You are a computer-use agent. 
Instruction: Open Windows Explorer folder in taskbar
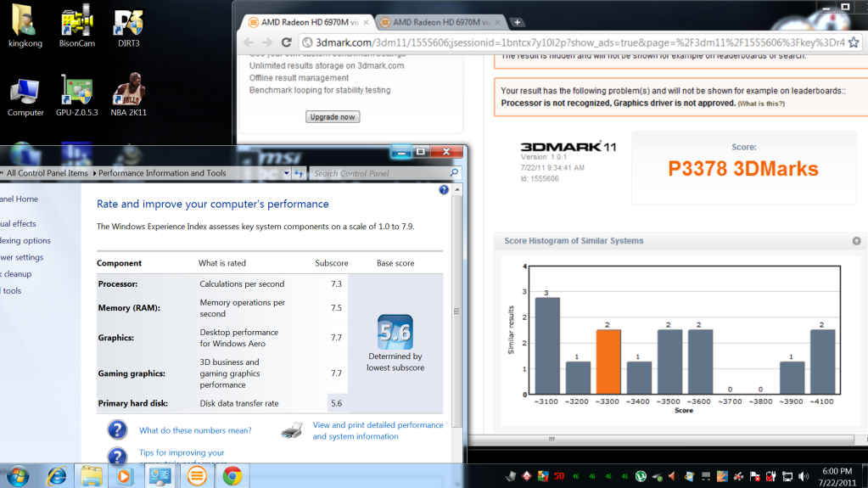click(91, 476)
